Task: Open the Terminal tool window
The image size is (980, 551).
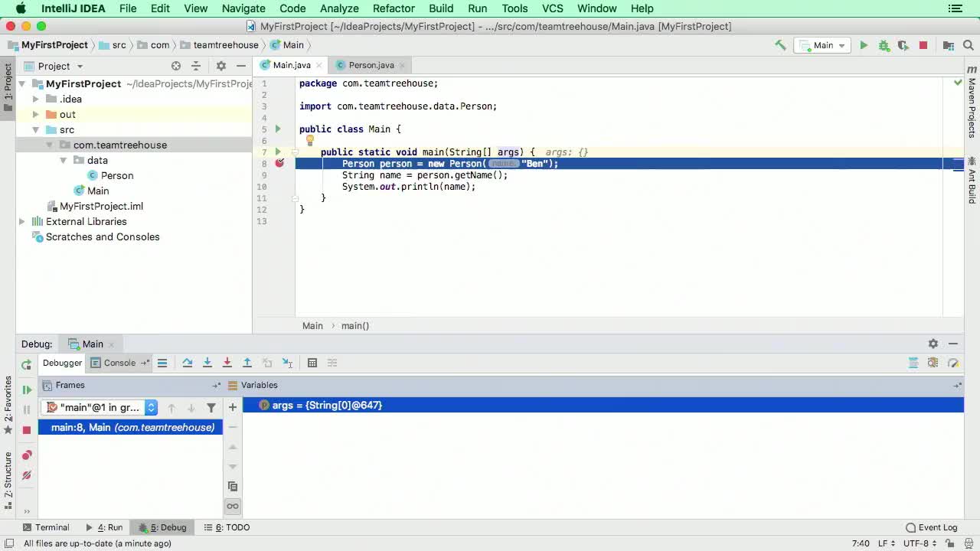Action: (x=46, y=527)
